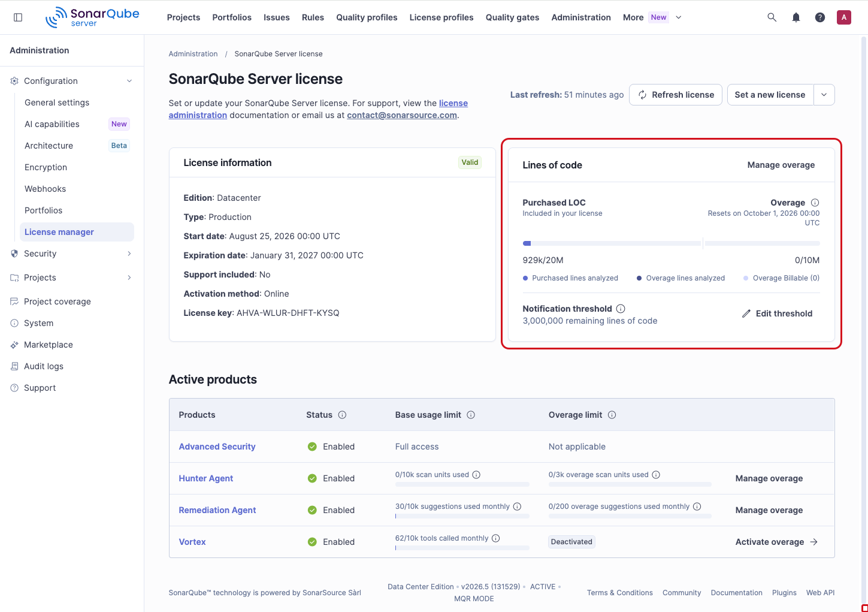Open the Set a new license dropdown arrow
The image size is (868, 612).
click(824, 95)
